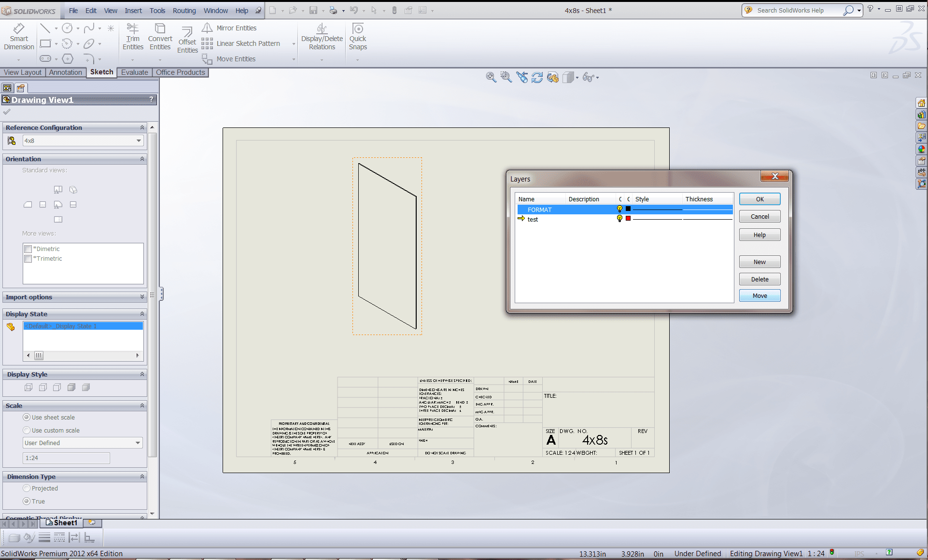Viewport: 928px width, 560px height.
Task: Open Display/Delete Relations tool
Action: 322,37
